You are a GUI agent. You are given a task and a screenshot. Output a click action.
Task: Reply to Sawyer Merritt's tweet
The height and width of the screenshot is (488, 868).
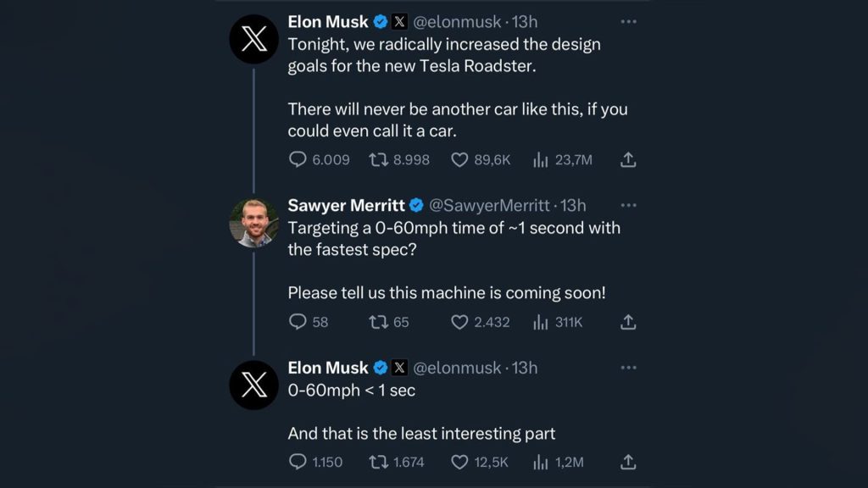pos(298,322)
